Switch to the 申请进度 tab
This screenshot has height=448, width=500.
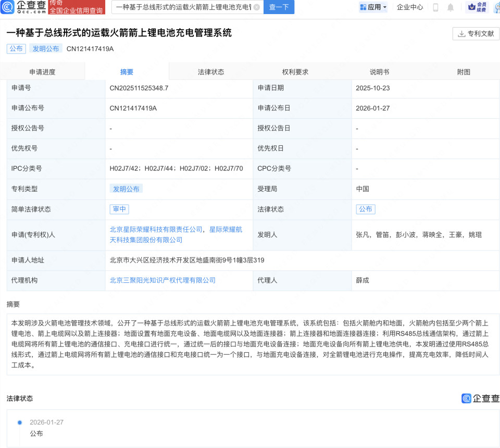(x=43, y=71)
